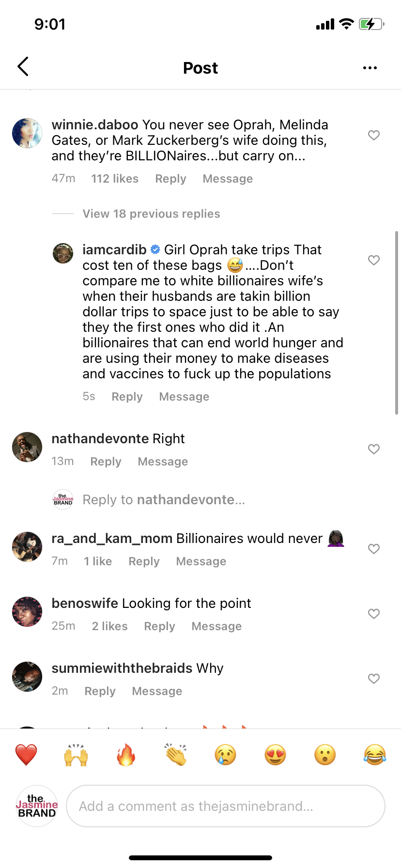Send the clapping hands emoji reaction
The image size is (401, 868).
[x=176, y=755]
